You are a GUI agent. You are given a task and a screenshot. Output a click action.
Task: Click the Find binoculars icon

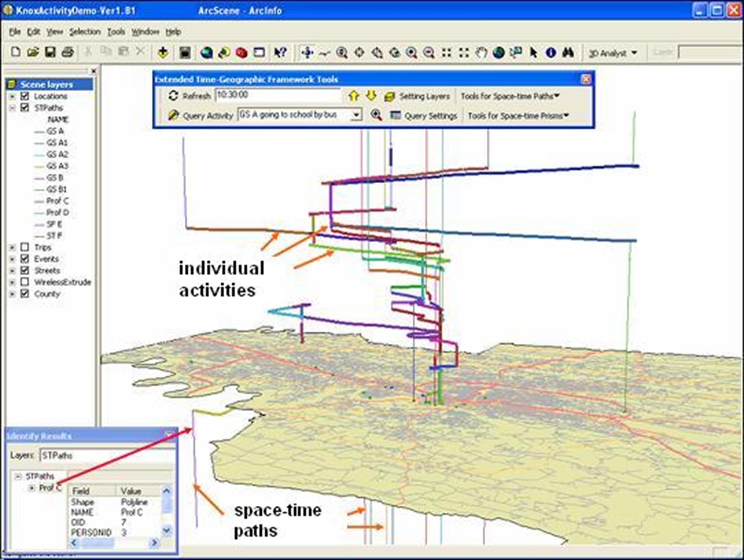(x=568, y=53)
